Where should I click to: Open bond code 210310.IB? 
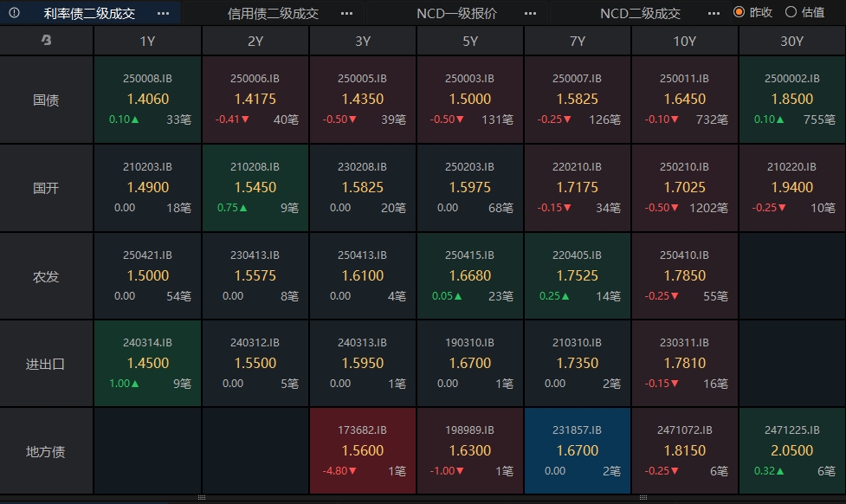pyautogui.click(x=577, y=342)
